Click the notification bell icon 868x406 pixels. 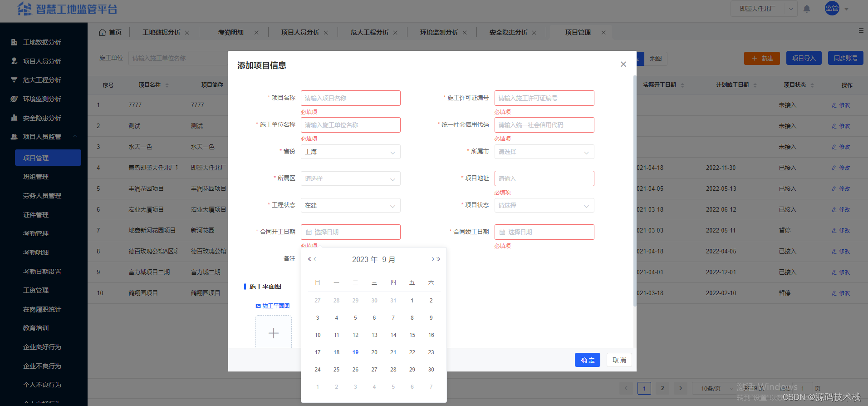coord(807,9)
